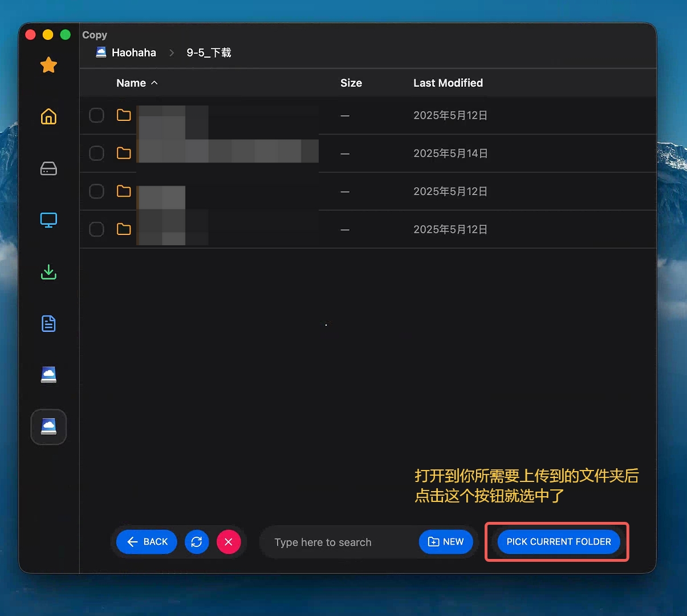Click the refresh icon button
The image size is (687, 616).
(x=197, y=542)
